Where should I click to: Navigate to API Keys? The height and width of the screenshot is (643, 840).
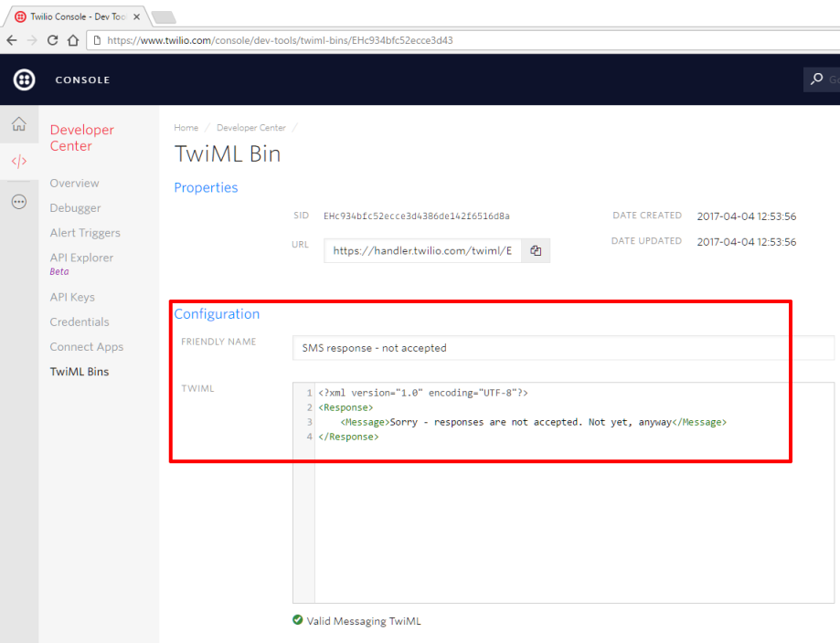tap(72, 297)
